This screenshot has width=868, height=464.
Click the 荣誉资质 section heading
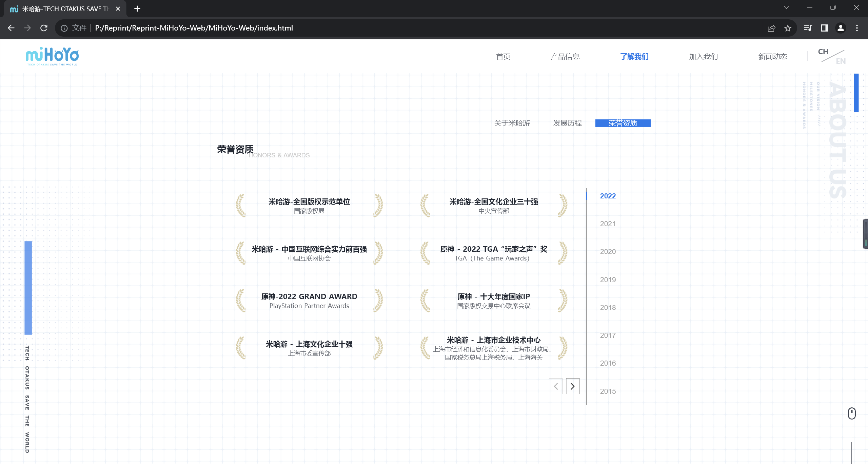coord(235,149)
